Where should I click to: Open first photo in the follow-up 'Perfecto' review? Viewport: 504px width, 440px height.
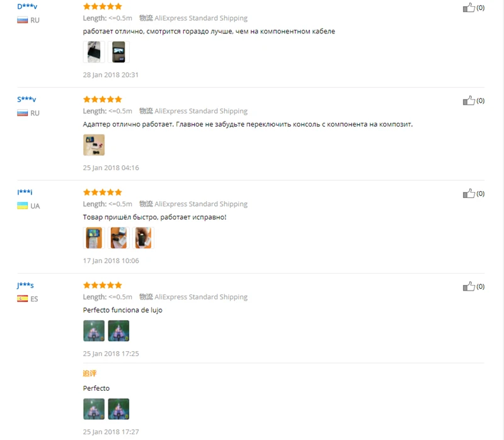coord(94,409)
